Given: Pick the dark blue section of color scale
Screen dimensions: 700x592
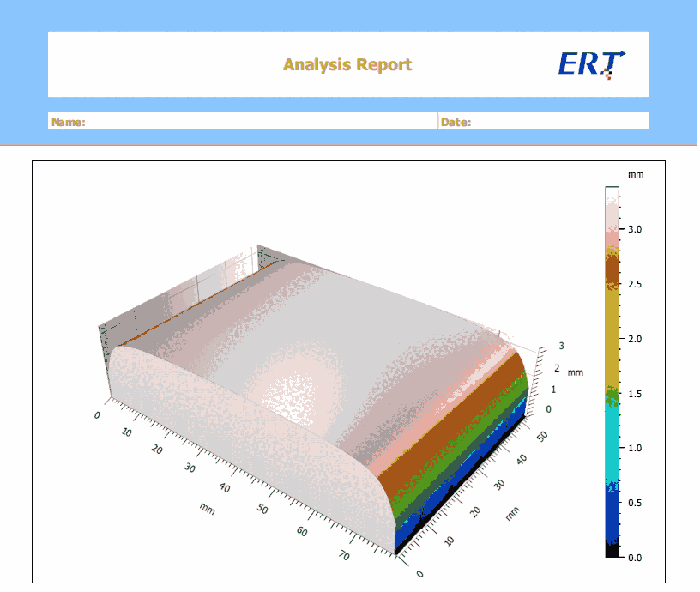Looking at the screenshot, I should 612,515.
